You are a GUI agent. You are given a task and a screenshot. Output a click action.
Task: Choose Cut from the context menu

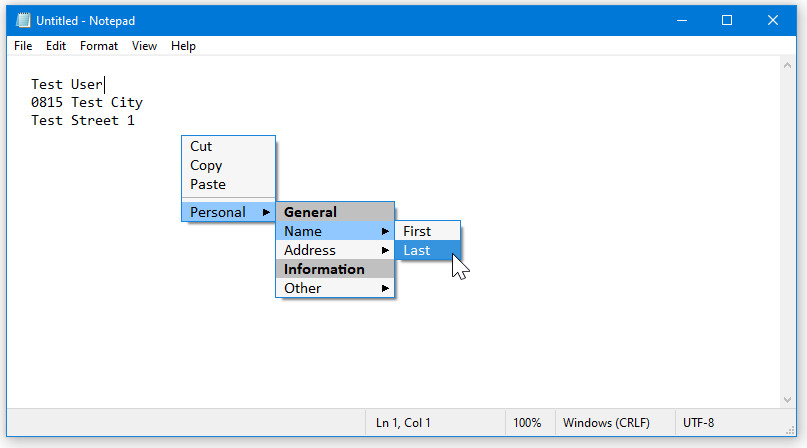(x=202, y=146)
